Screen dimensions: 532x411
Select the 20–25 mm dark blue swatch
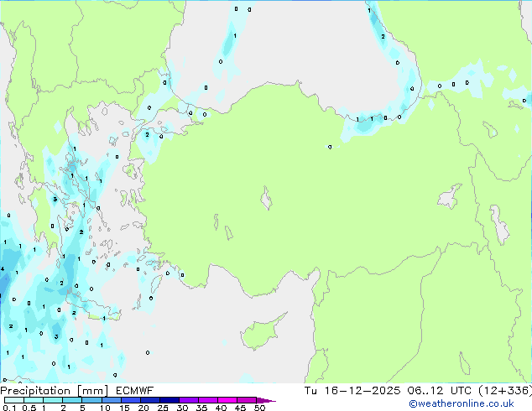tap(149, 400)
